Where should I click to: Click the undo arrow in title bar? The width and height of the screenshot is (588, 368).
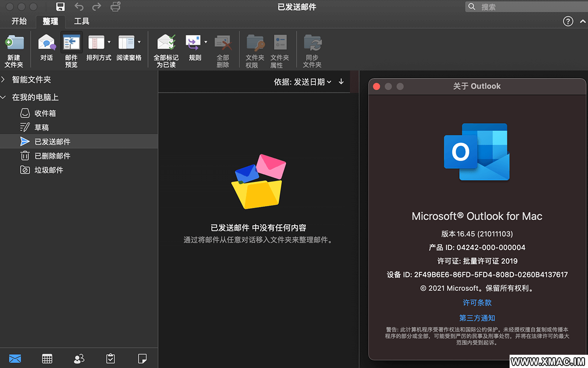click(79, 7)
